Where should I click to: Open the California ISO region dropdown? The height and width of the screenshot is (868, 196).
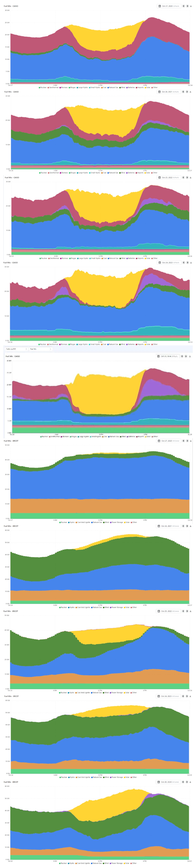(x=16, y=349)
